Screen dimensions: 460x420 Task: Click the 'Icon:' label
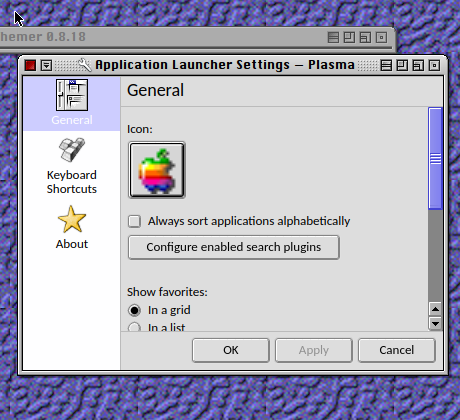pyautogui.click(x=140, y=129)
